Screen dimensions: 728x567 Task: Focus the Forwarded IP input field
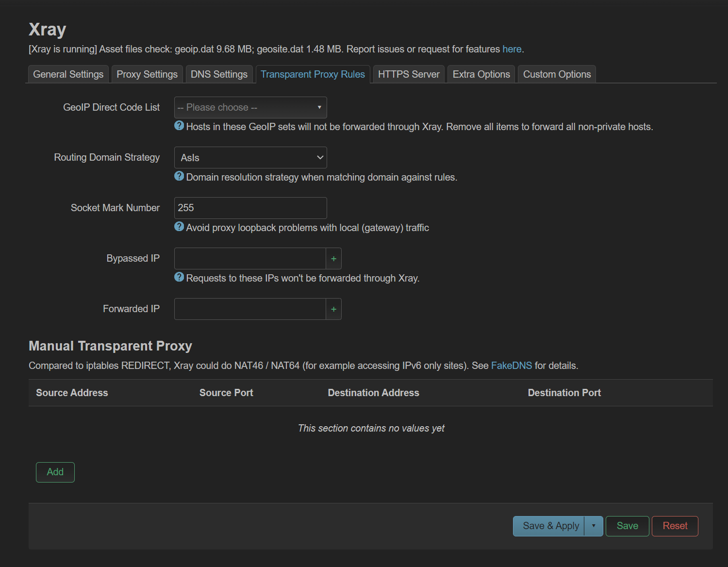coord(250,309)
